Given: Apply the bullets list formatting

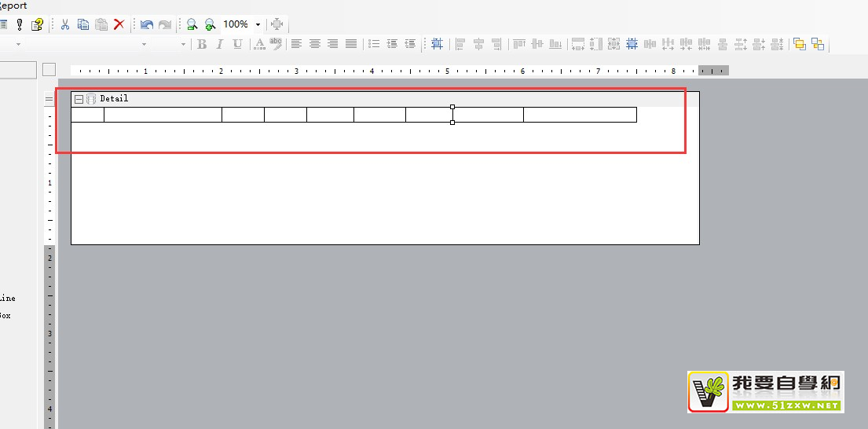Looking at the screenshot, I should click(x=374, y=44).
